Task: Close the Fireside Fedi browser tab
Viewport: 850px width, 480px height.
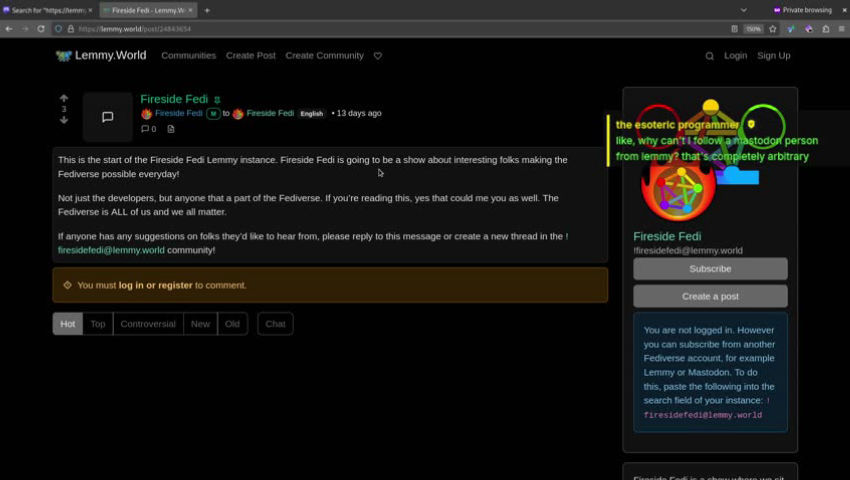Action: pyautogui.click(x=190, y=10)
